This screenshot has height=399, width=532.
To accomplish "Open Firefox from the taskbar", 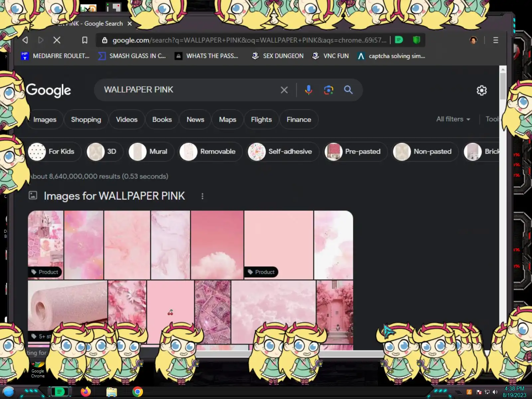I will pos(86,392).
